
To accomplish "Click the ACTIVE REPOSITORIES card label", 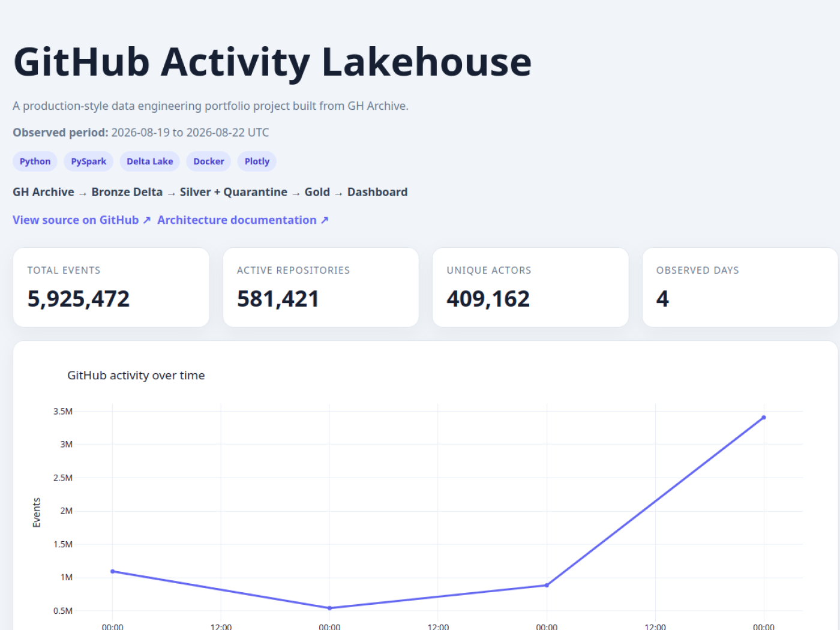I will [x=293, y=271].
